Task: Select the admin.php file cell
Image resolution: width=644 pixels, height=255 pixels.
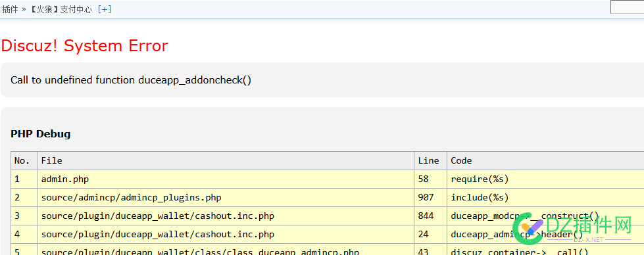Action: [x=226, y=179]
